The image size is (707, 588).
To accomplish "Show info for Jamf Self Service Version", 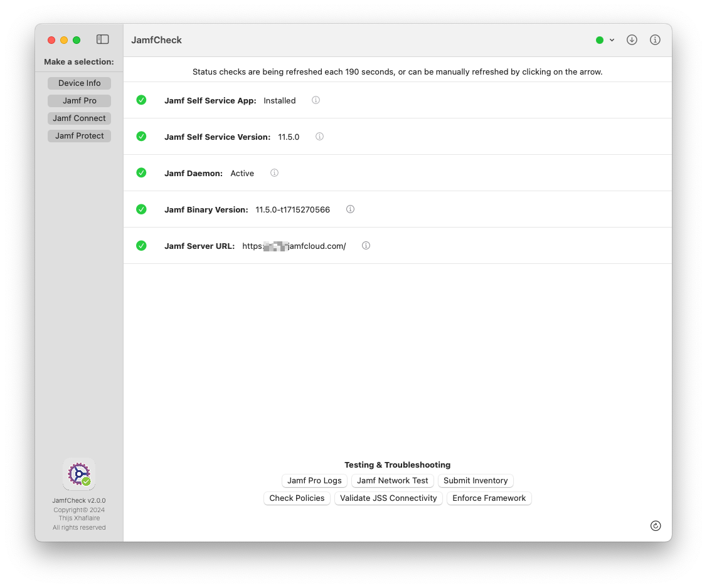I will (x=319, y=137).
